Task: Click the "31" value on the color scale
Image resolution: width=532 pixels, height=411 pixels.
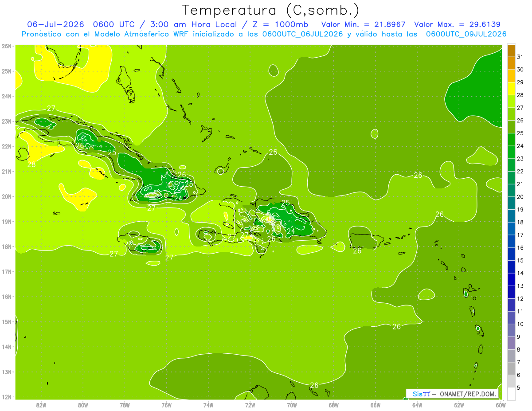Action: [x=520, y=57]
